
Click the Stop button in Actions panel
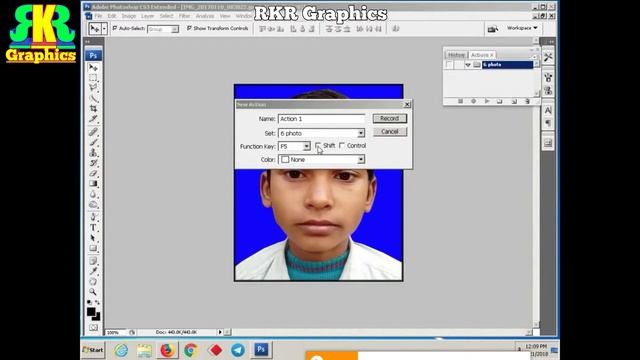click(x=460, y=101)
